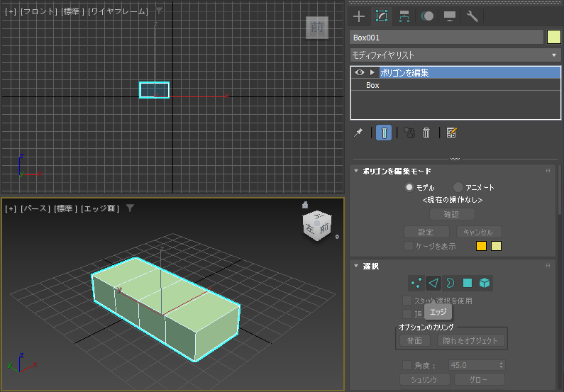This screenshot has height=392, width=564.
Task: Select Polygon sub-object level icon
Action: [x=468, y=283]
